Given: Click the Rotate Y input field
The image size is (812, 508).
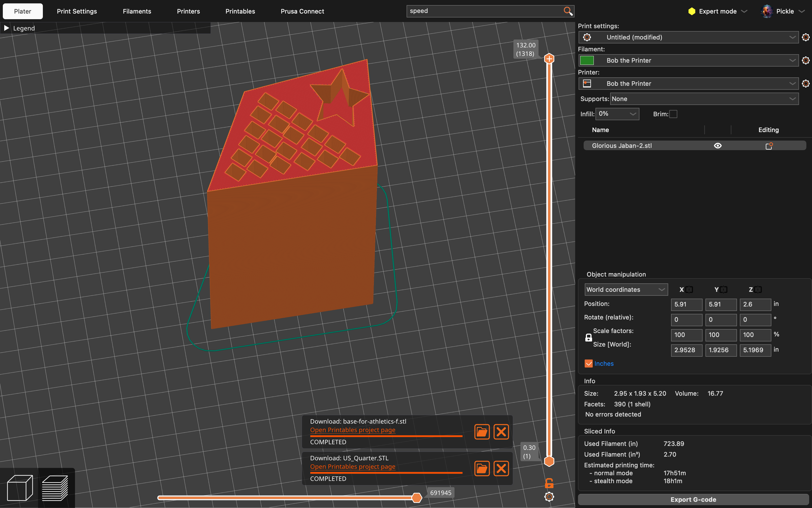Looking at the screenshot, I should [721, 319].
